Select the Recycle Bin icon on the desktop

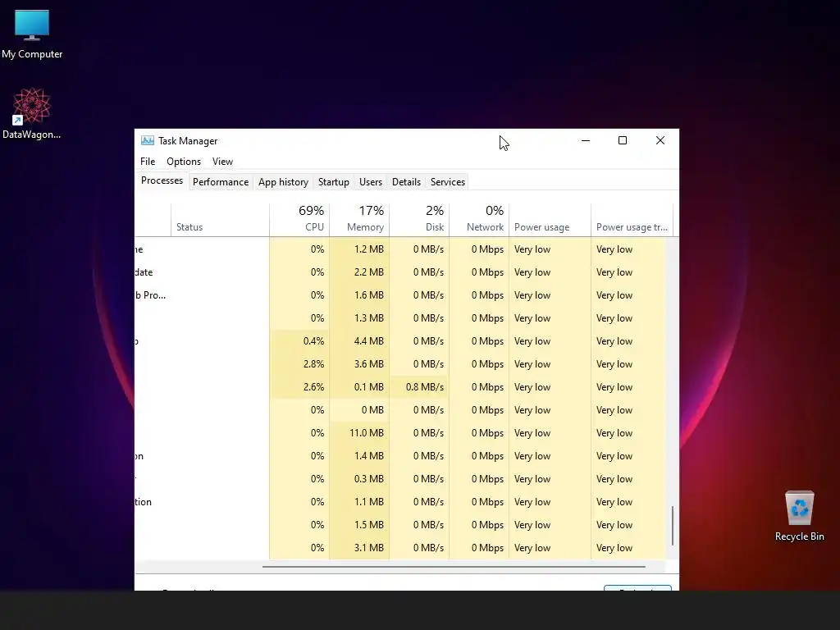[799, 517]
